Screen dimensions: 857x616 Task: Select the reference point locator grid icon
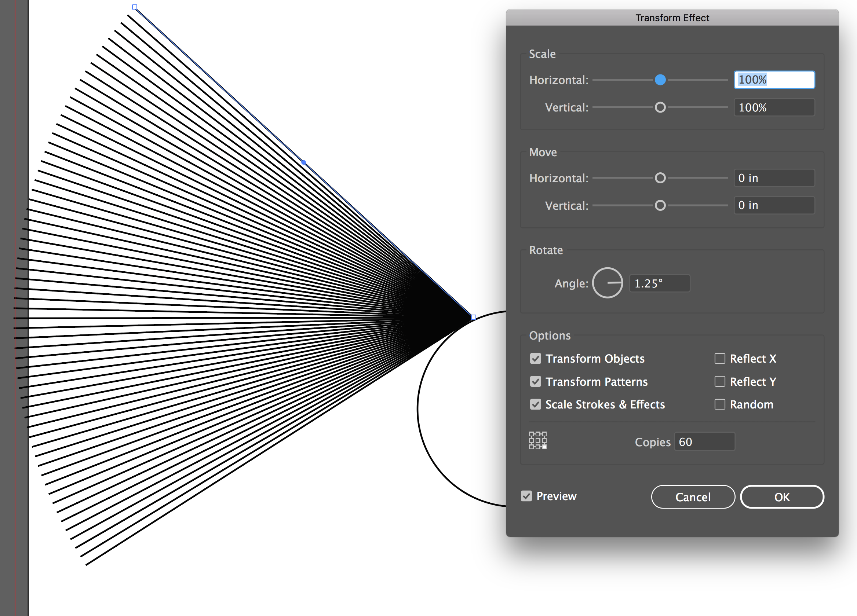(538, 440)
